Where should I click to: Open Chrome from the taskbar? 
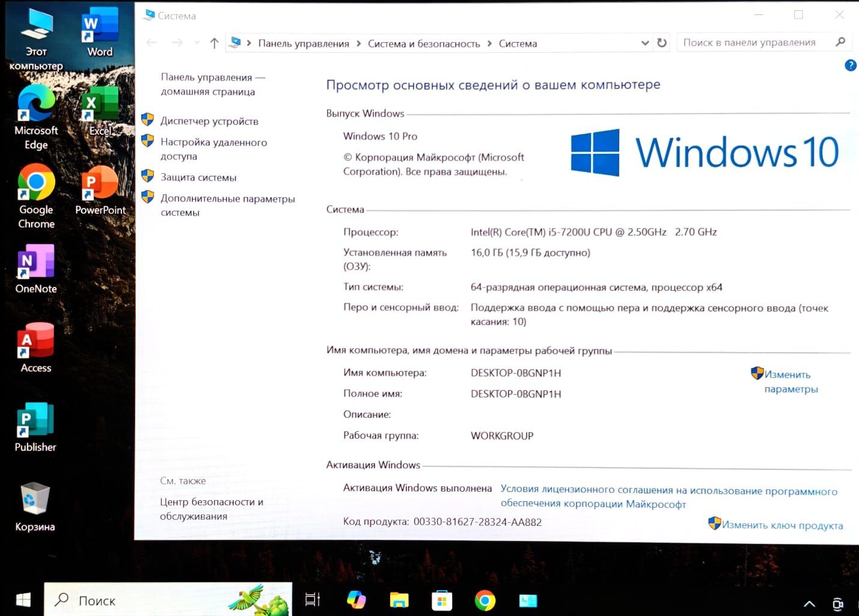pos(485,600)
